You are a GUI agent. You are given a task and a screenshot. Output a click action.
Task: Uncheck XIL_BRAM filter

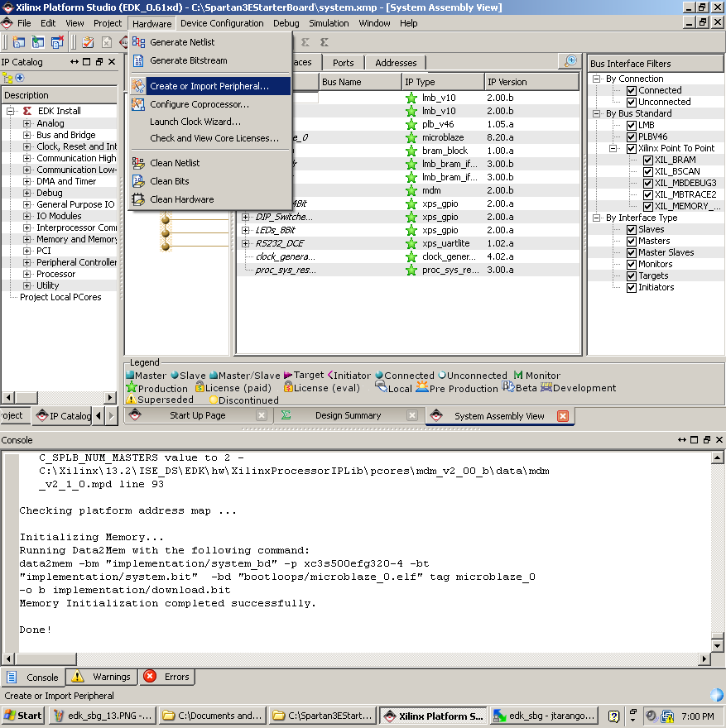coord(648,160)
